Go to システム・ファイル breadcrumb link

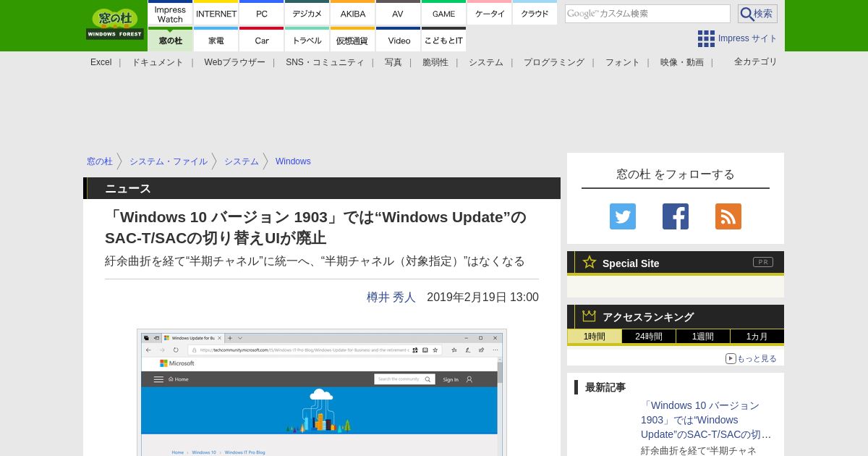pos(169,161)
